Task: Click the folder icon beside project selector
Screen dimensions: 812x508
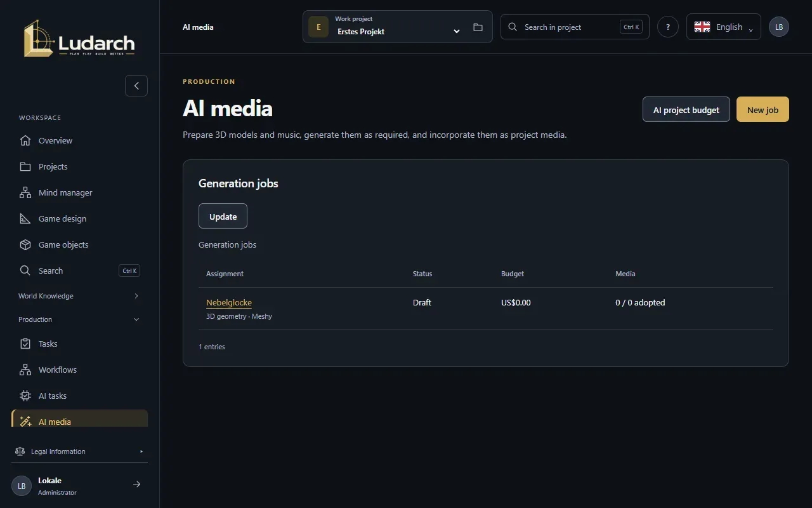Action: [x=478, y=27]
